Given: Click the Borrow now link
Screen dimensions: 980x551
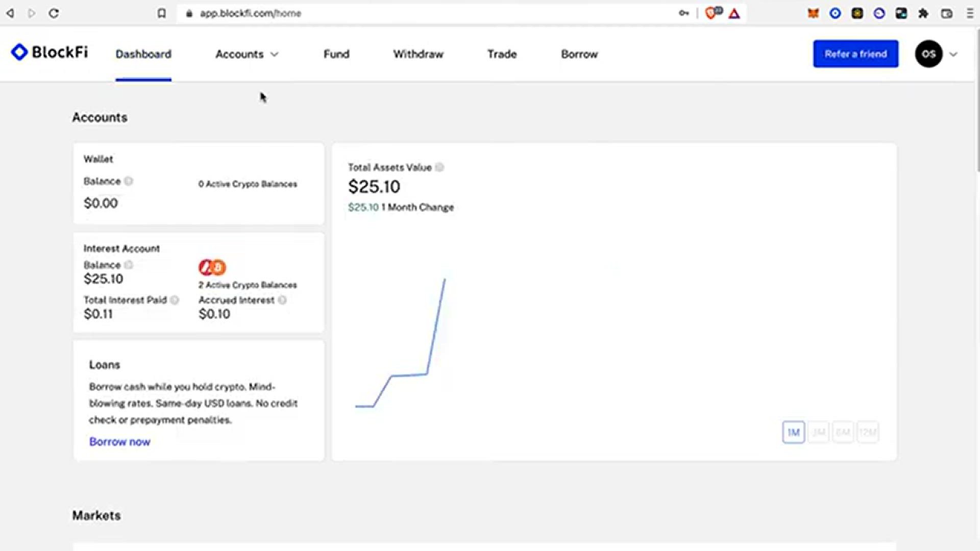Looking at the screenshot, I should (119, 442).
